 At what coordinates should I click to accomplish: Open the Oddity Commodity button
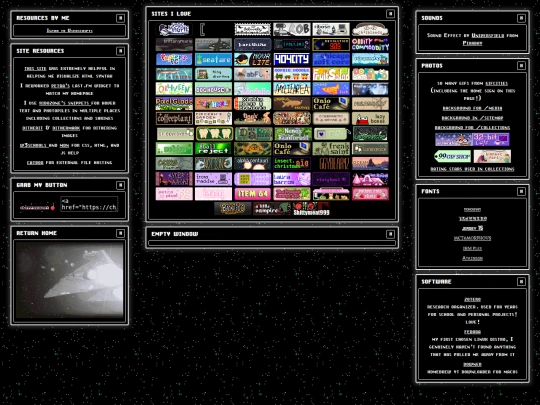click(x=370, y=44)
